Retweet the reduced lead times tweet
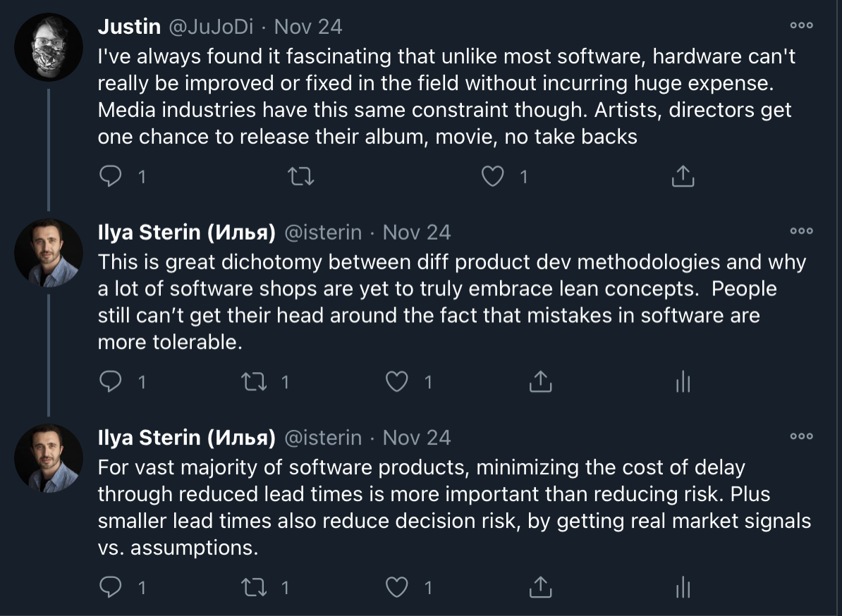842x616 pixels. [x=254, y=587]
